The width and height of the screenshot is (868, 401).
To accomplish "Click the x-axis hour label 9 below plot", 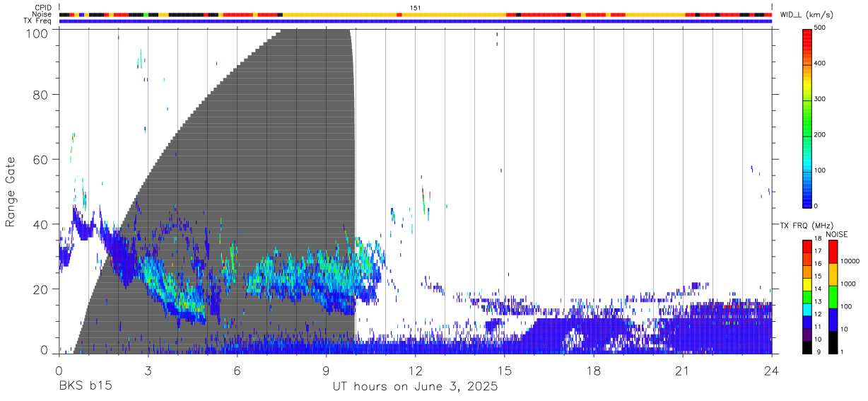I will [326, 371].
